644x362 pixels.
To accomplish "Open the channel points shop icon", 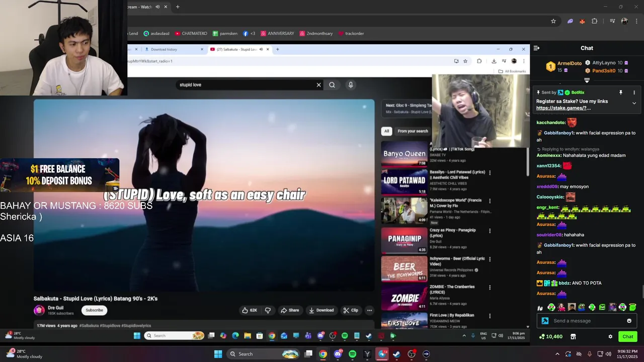I will coord(573,337).
